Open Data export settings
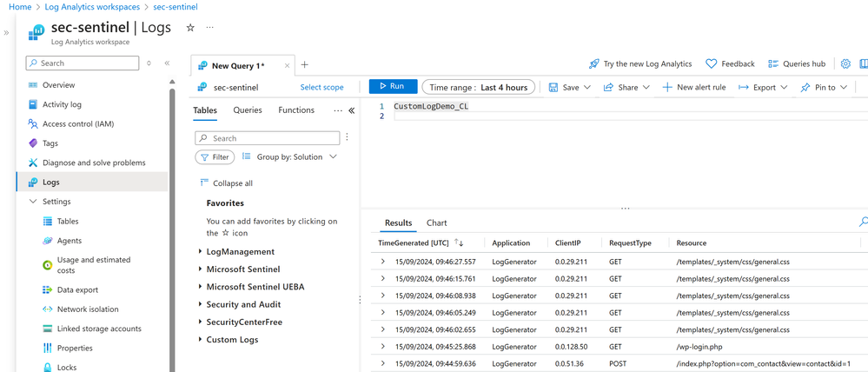 77,290
